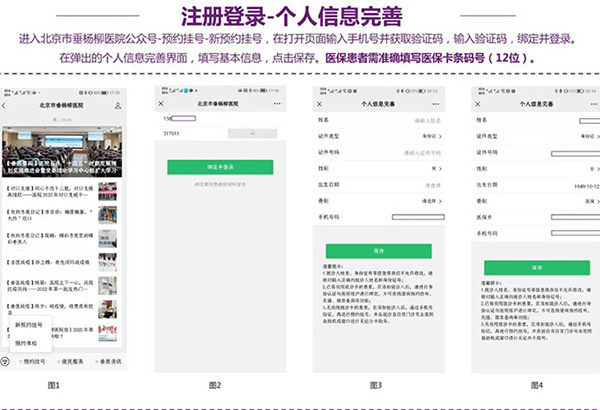Screen dimensions: 600x410
Task: Select 新预约挂号 from the popup menu
Action: [30, 326]
